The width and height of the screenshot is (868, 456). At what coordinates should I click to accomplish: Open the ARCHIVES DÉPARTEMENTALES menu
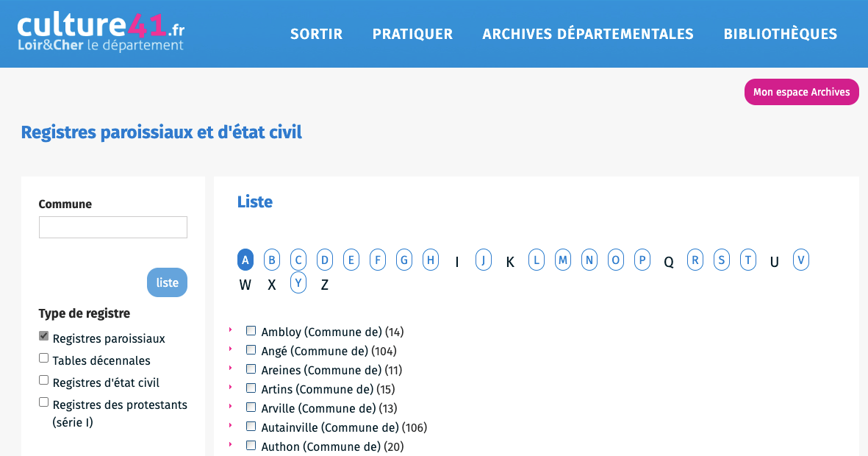[x=587, y=34]
